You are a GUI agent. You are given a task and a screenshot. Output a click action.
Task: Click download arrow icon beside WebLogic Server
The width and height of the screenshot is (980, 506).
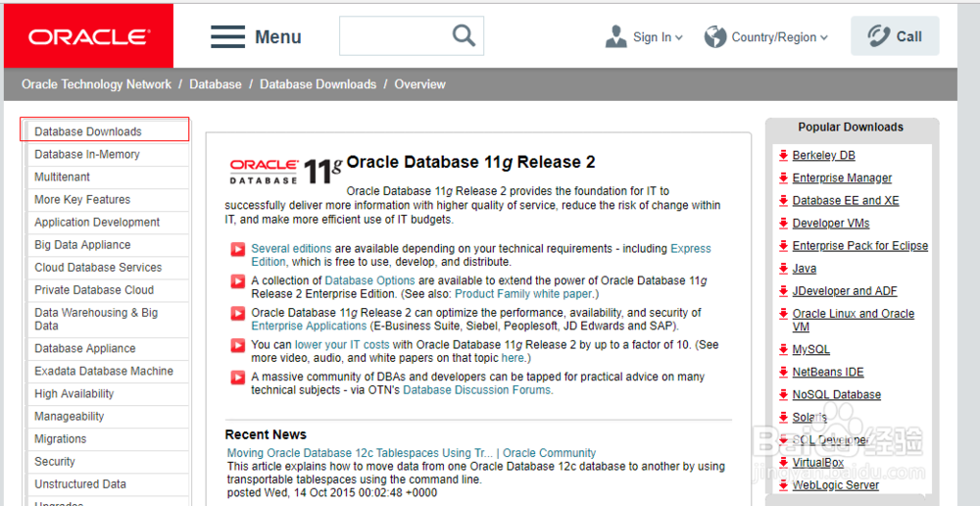click(783, 484)
